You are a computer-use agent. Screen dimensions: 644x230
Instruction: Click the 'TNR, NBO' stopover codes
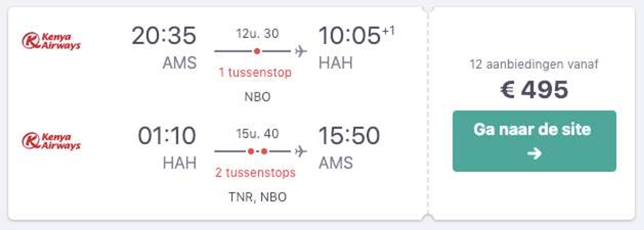258,197
